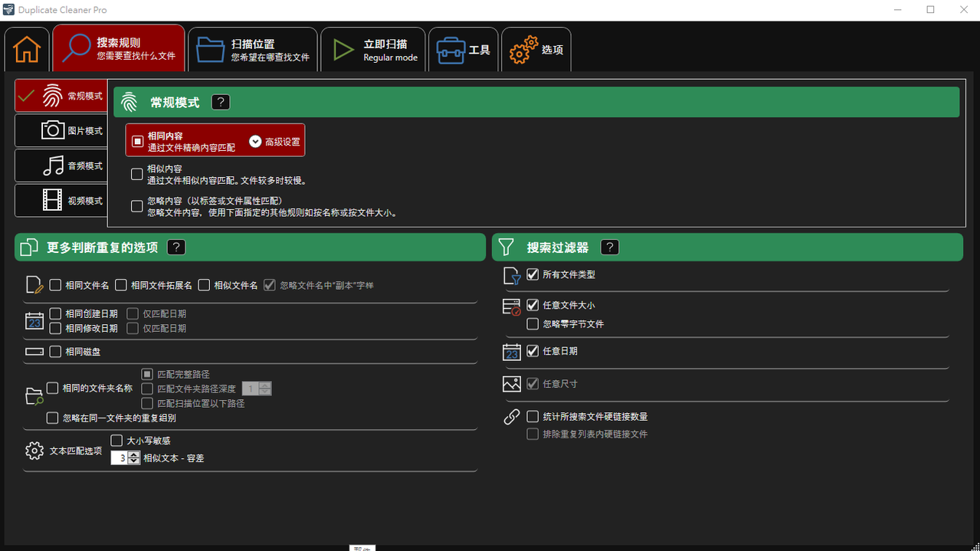Image resolution: width=980 pixels, height=551 pixels.
Task: Click the folder icon of 扫描位置 tab
Action: point(210,50)
